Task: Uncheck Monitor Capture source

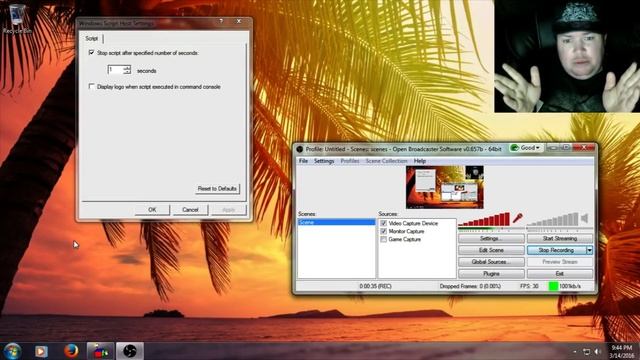Action: click(384, 231)
